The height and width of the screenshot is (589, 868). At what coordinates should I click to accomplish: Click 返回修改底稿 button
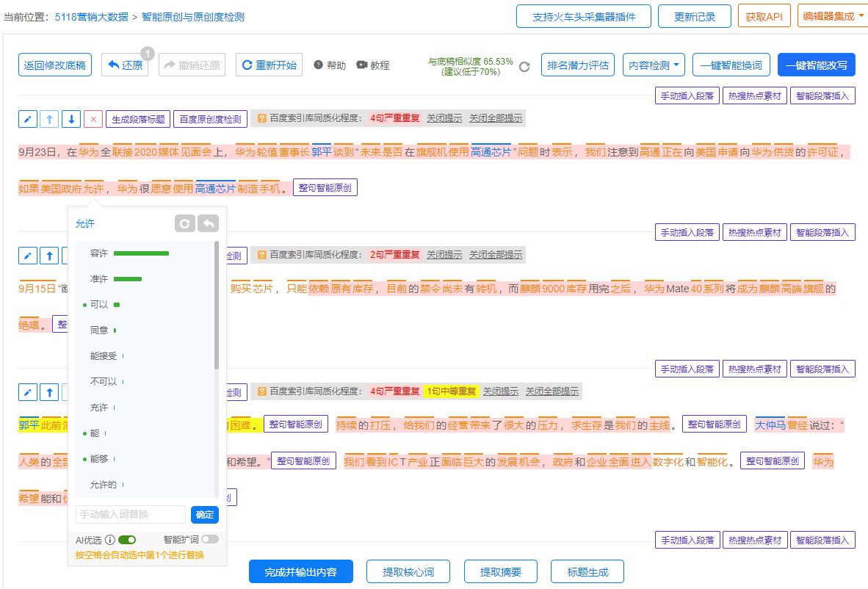(55, 65)
